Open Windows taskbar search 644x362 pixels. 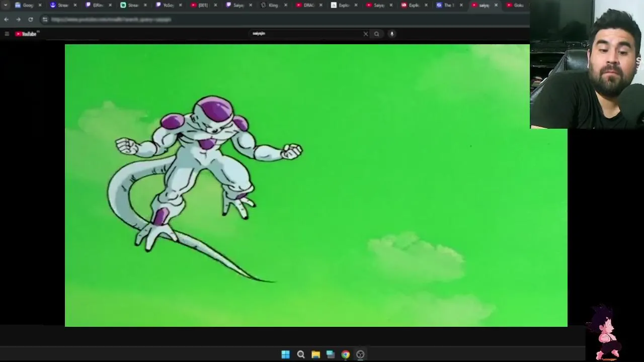click(301, 354)
